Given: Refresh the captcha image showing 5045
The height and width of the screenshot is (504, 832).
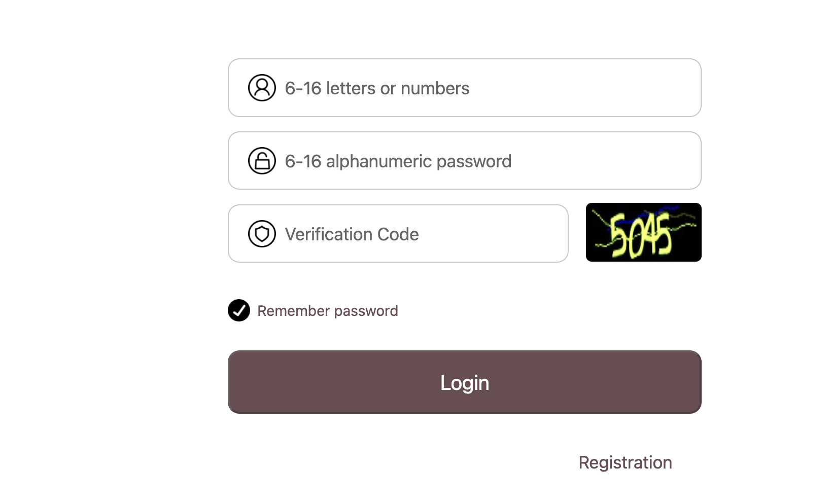Looking at the screenshot, I should coord(643,232).
